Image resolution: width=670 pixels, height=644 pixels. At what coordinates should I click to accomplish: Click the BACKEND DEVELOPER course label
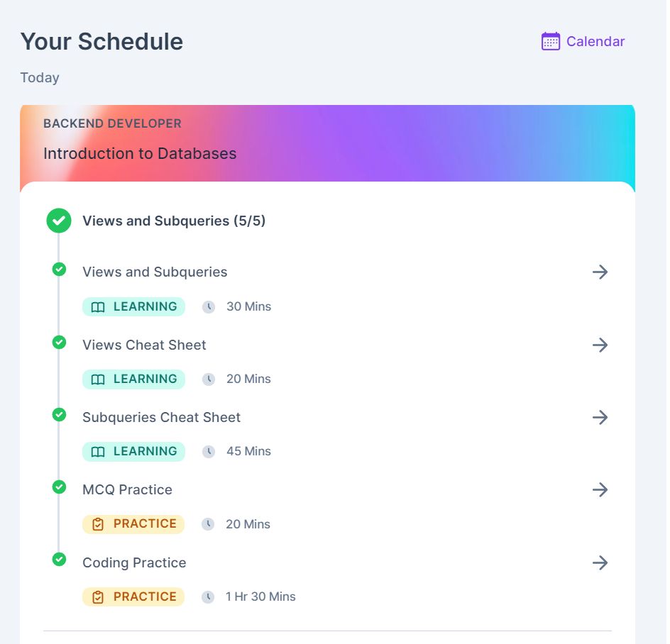pos(112,123)
